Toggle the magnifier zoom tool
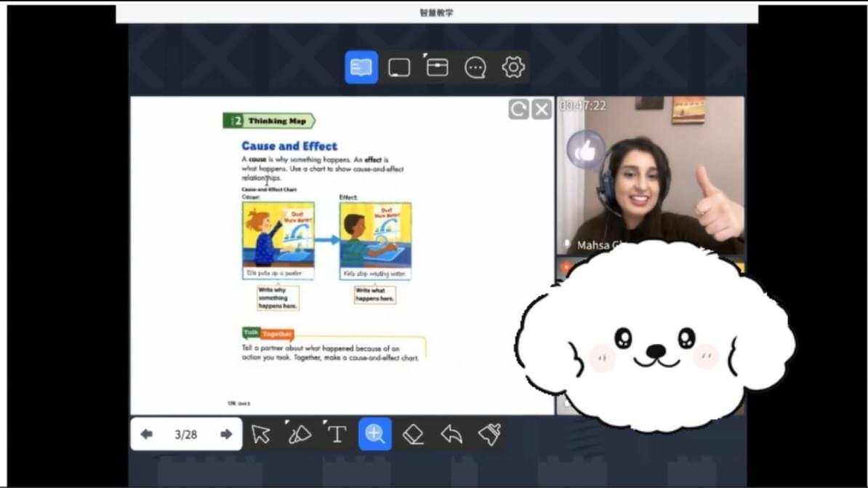The width and height of the screenshot is (868, 488). tap(375, 434)
